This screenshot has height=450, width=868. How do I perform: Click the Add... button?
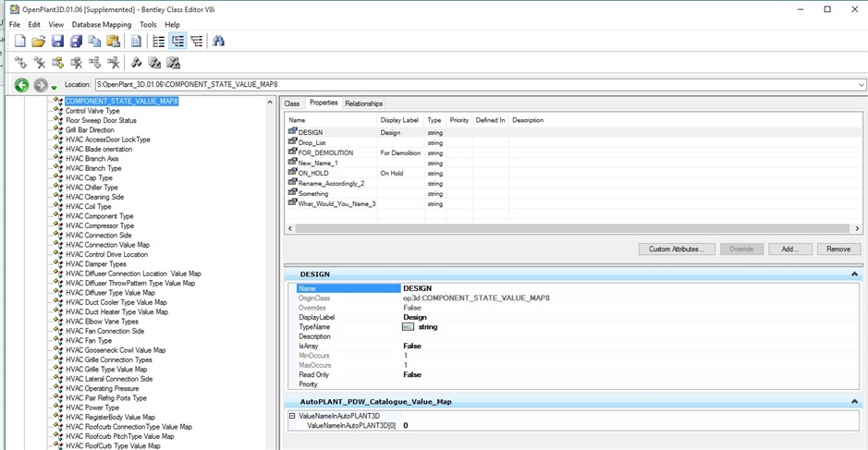pyautogui.click(x=790, y=249)
